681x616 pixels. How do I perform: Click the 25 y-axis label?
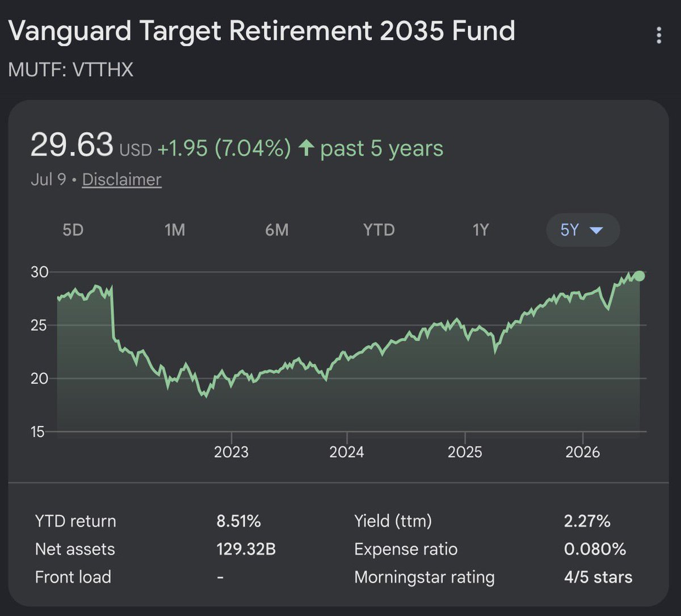[40, 326]
